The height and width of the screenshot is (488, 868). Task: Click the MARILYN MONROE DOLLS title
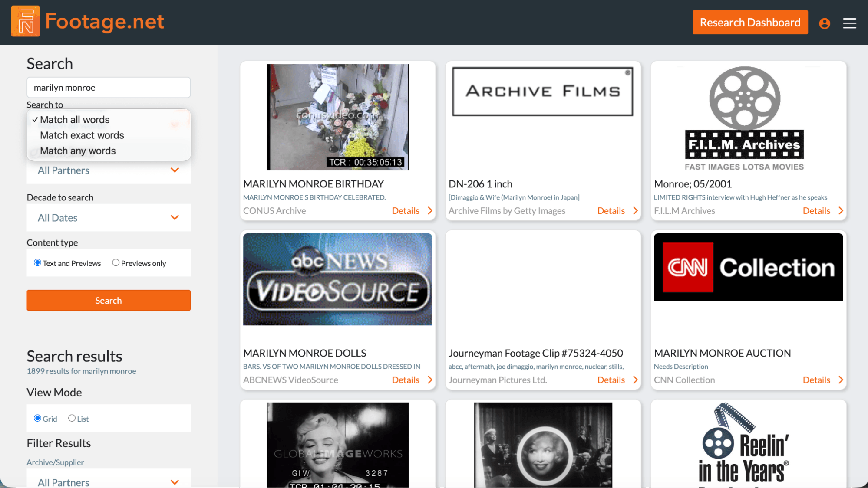(x=305, y=353)
